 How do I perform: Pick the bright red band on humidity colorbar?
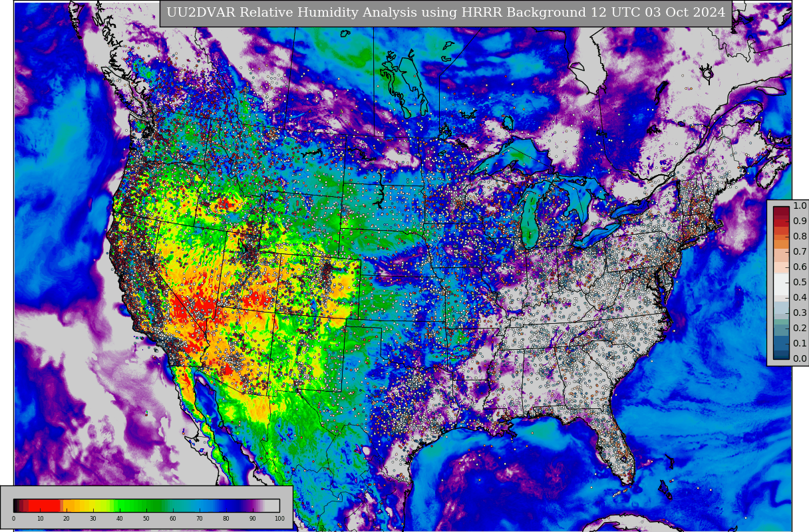[x=45, y=505]
